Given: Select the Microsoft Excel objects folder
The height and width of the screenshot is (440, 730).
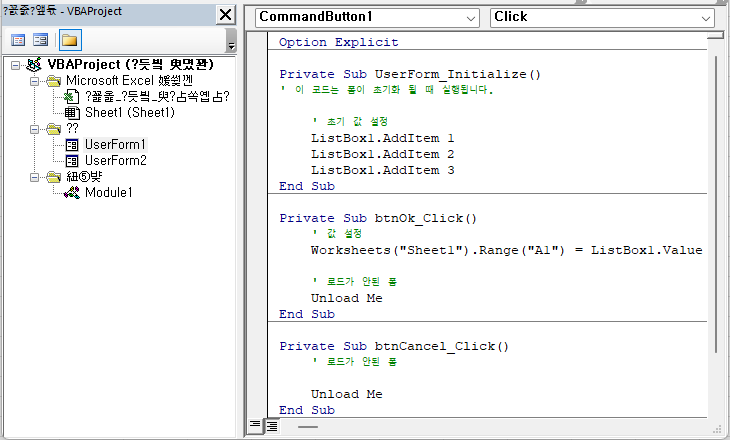Looking at the screenshot, I should point(129,81).
